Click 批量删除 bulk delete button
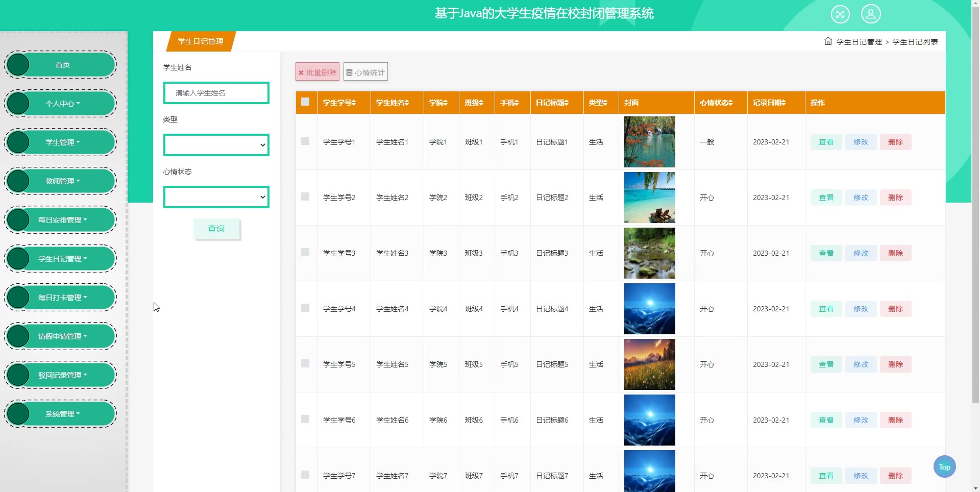 (x=317, y=72)
